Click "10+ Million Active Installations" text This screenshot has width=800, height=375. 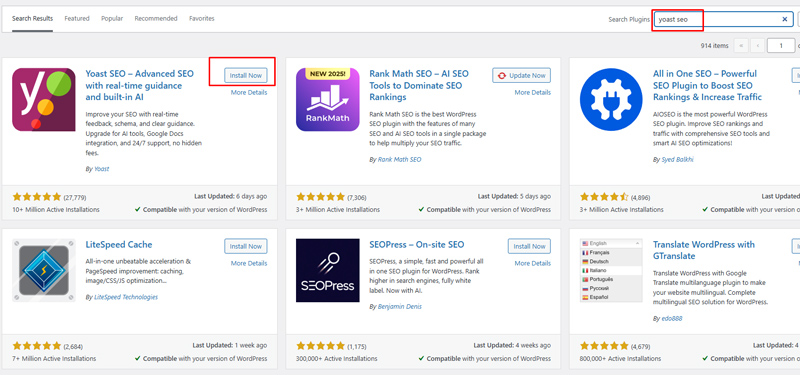coord(56,210)
